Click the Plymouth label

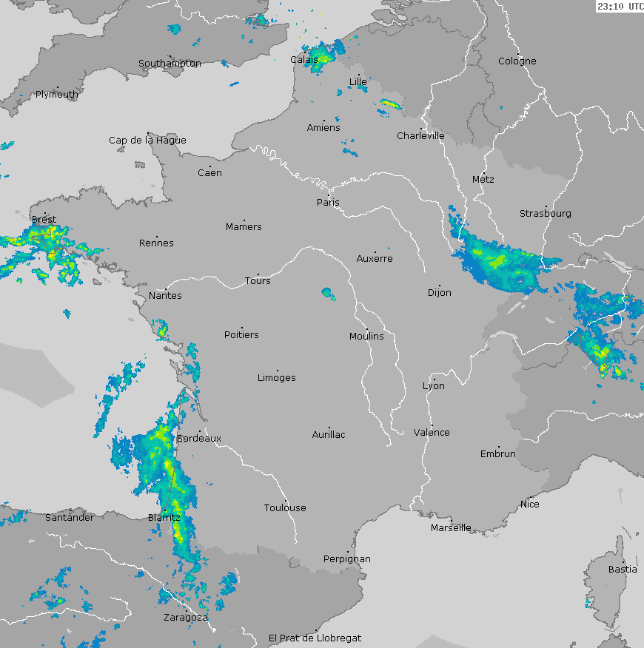coord(57,95)
